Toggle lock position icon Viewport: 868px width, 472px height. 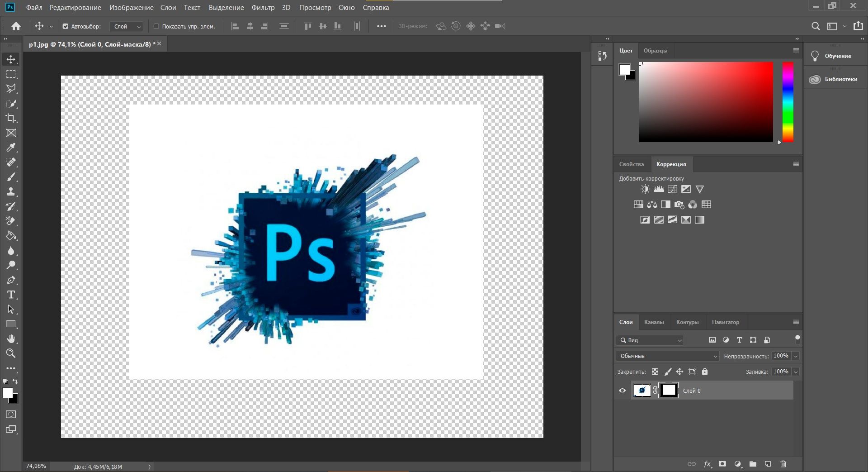tap(679, 372)
